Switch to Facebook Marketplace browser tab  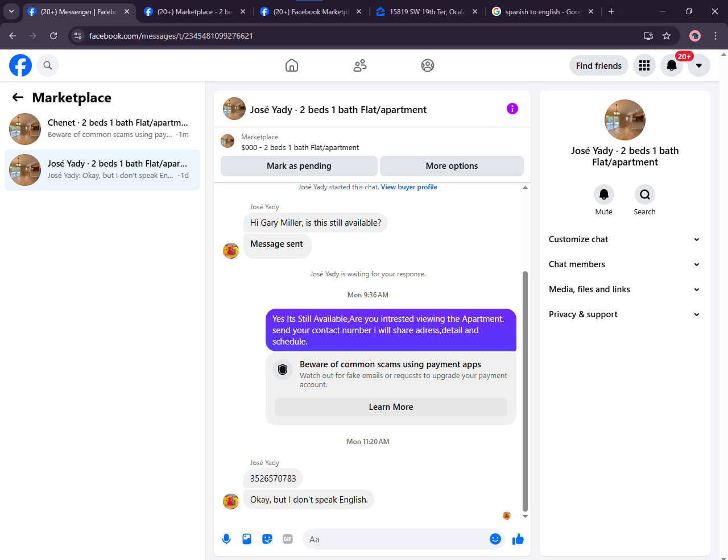[311, 11]
